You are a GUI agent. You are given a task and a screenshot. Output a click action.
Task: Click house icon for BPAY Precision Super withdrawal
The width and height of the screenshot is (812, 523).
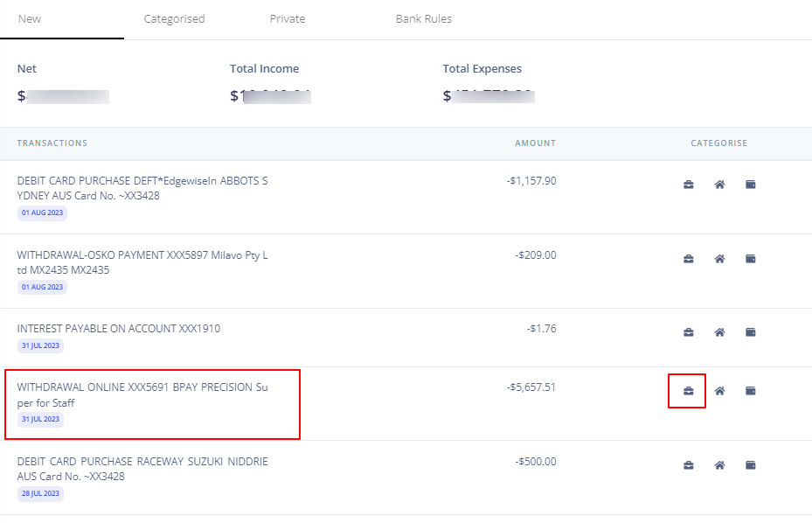719,391
